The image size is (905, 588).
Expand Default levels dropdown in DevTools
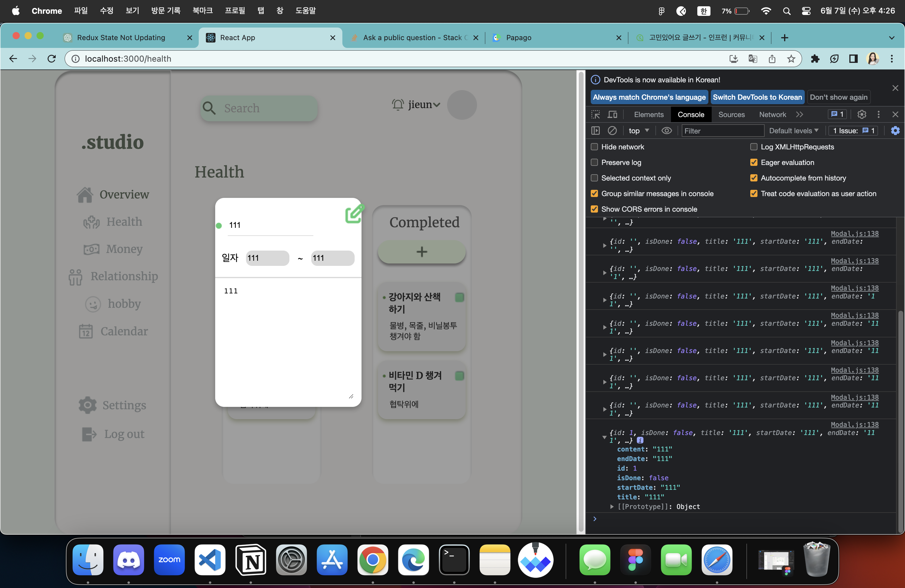pos(792,131)
